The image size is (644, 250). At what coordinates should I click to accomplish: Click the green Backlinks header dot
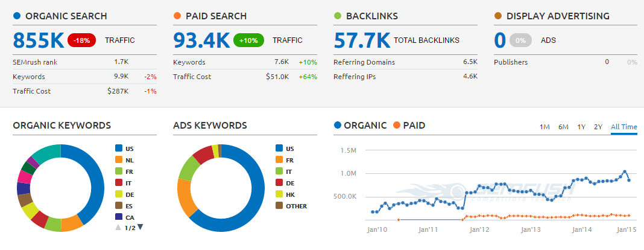click(x=338, y=16)
